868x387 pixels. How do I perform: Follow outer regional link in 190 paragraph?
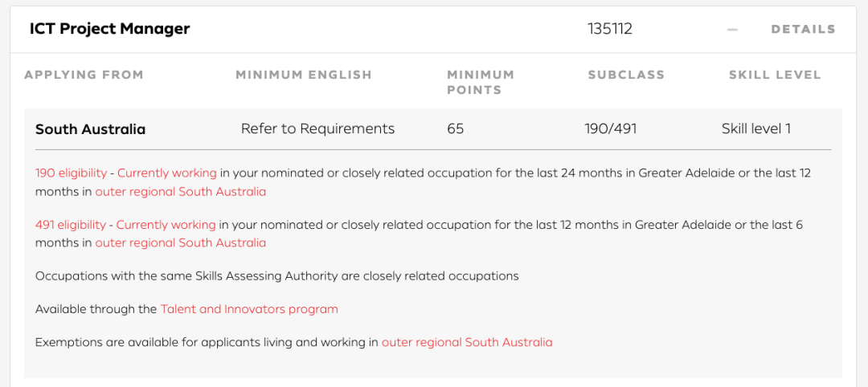click(181, 192)
